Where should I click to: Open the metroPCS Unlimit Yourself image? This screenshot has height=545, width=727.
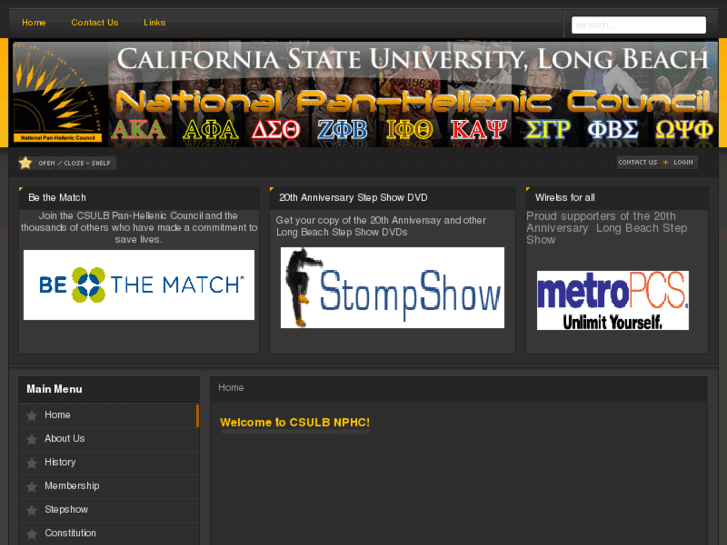click(x=613, y=301)
